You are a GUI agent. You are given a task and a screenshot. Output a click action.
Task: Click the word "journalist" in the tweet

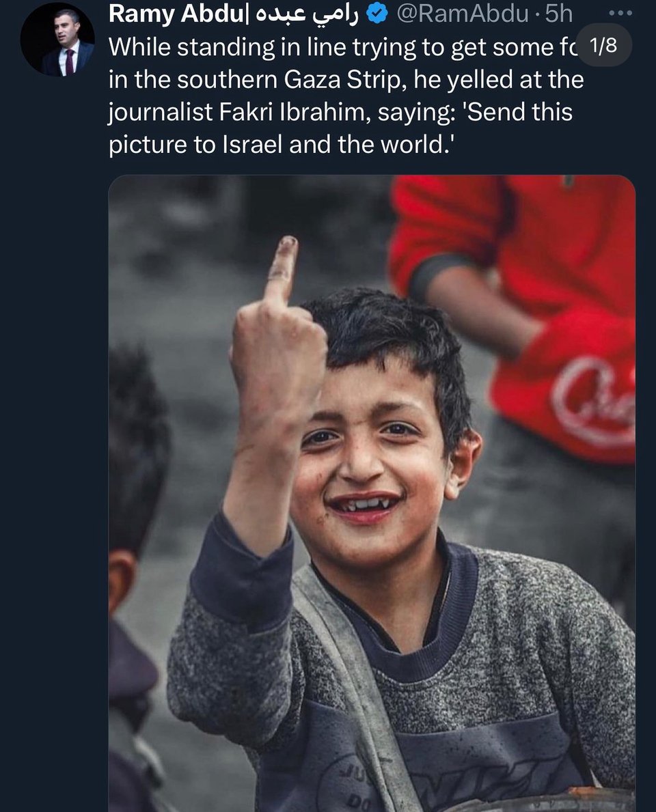[148, 113]
